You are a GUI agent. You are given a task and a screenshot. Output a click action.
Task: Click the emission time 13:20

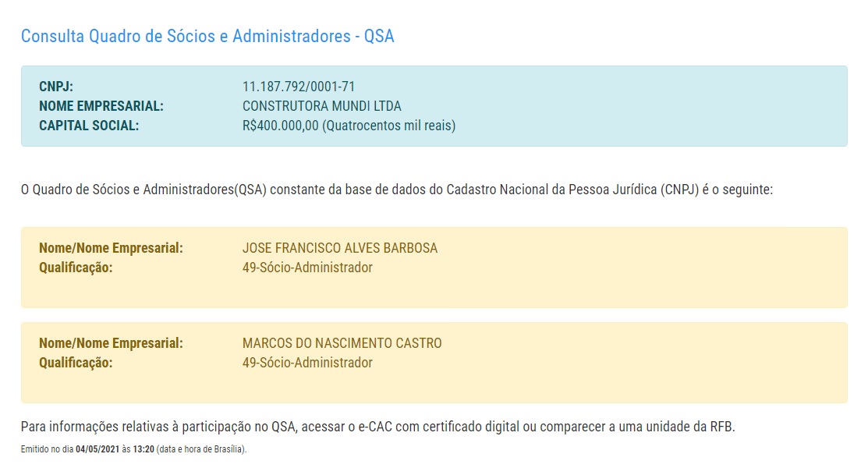coord(143,449)
